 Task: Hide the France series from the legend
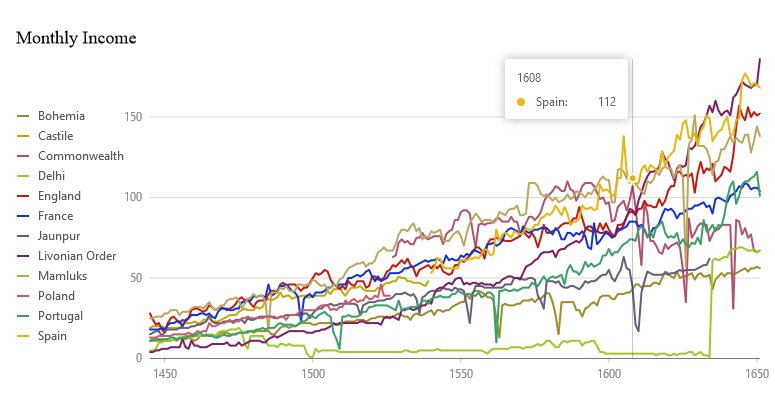pyautogui.click(x=55, y=216)
